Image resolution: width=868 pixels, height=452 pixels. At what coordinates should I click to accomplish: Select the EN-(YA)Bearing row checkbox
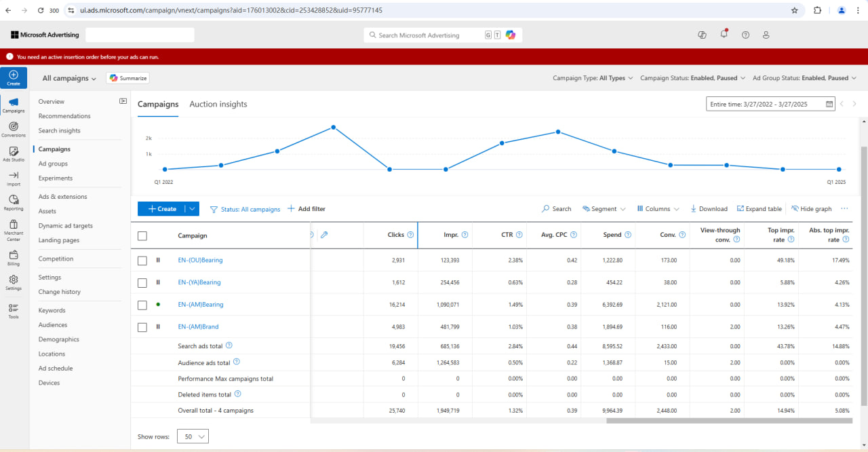(142, 282)
